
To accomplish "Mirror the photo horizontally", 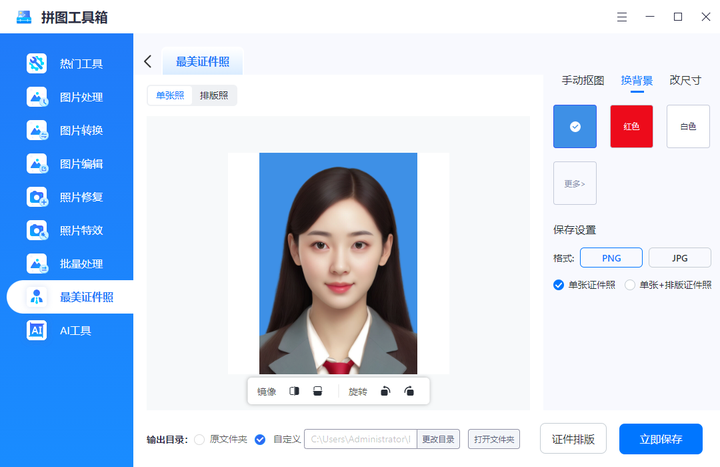I will coord(294,391).
